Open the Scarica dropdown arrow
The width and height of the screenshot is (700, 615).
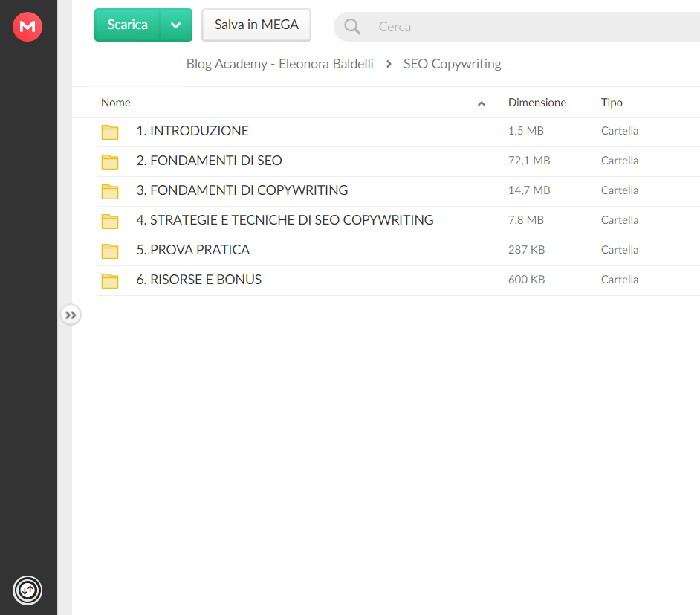point(176,25)
